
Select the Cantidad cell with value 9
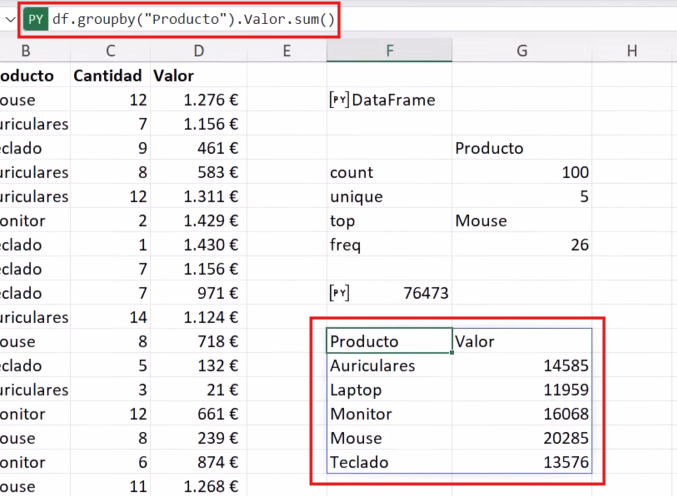click(x=111, y=148)
